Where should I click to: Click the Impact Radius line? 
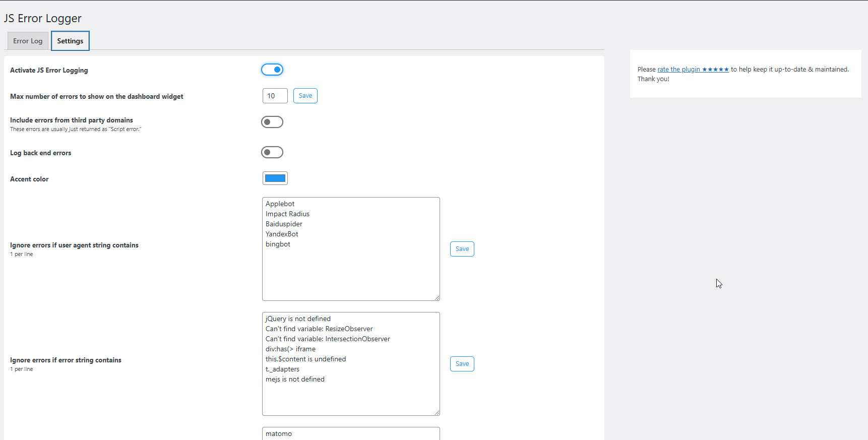(288, 214)
